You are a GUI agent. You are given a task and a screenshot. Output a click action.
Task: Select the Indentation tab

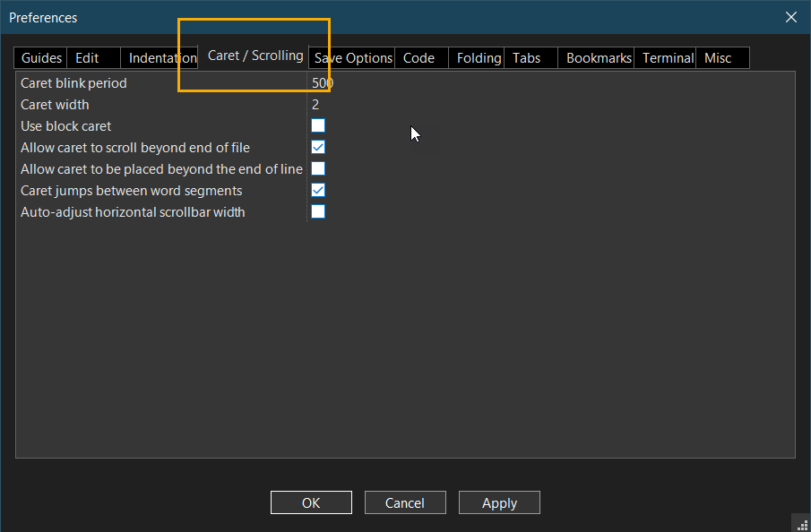pyautogui.click(x=160, y=57)
